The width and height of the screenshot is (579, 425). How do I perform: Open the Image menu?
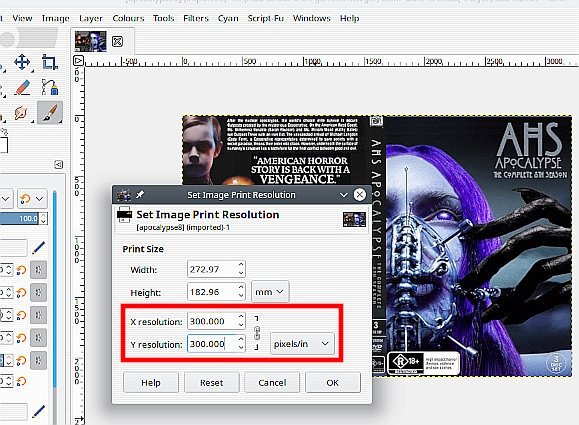coord(55,18)
